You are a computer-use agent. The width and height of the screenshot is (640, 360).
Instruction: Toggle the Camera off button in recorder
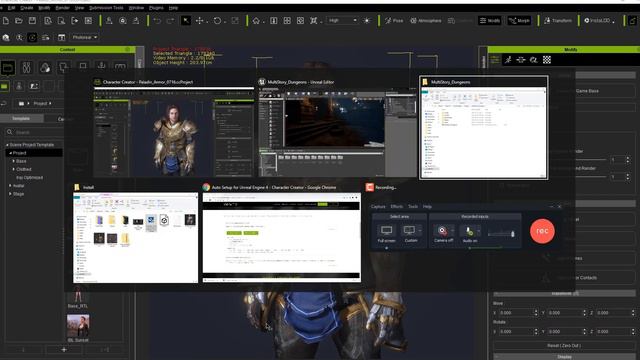coord(443,234)
